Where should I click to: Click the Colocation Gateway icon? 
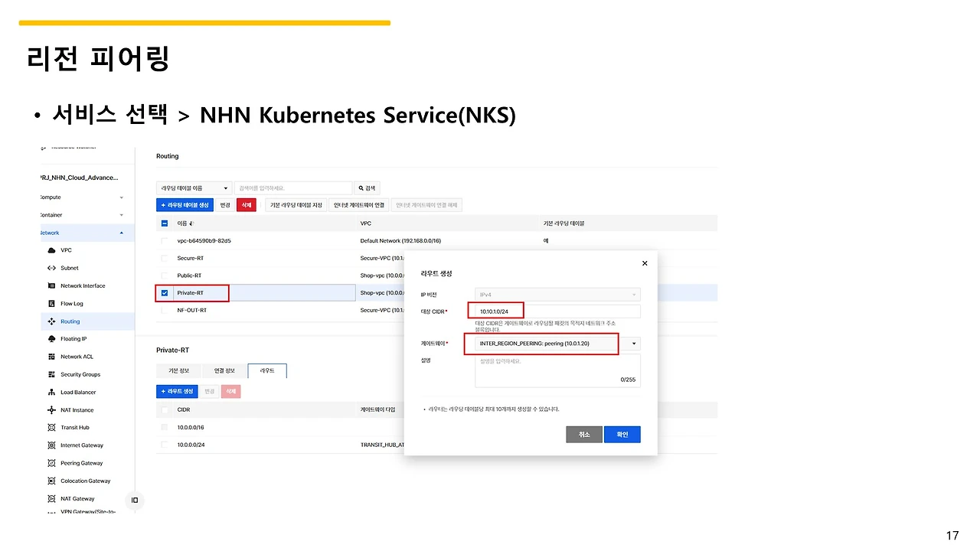click(52, 481)
